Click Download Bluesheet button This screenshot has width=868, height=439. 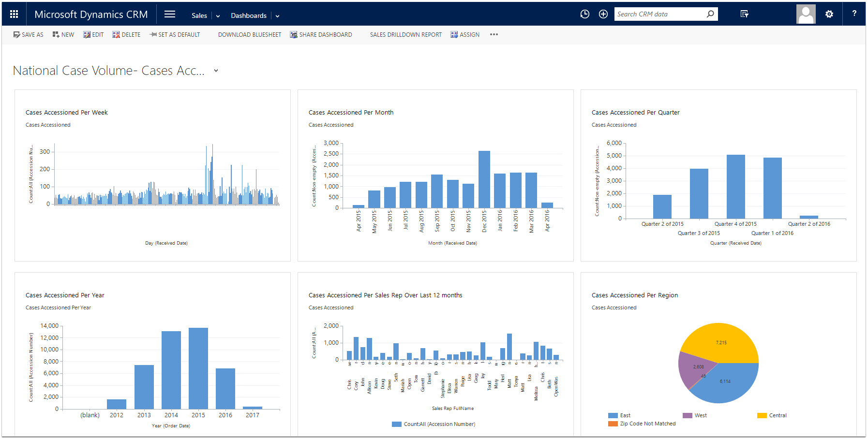(x=249, y=35)
